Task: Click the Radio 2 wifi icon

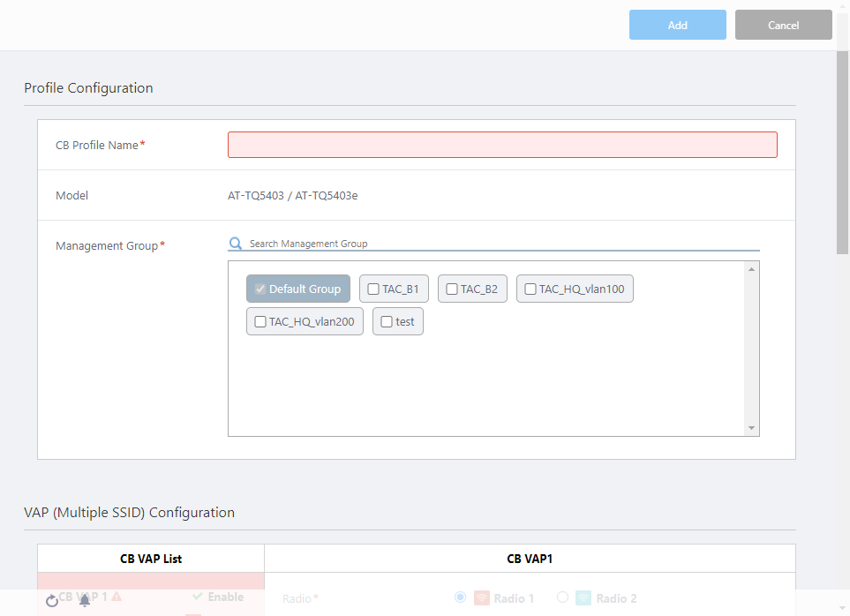Action: tap(583, 598)
